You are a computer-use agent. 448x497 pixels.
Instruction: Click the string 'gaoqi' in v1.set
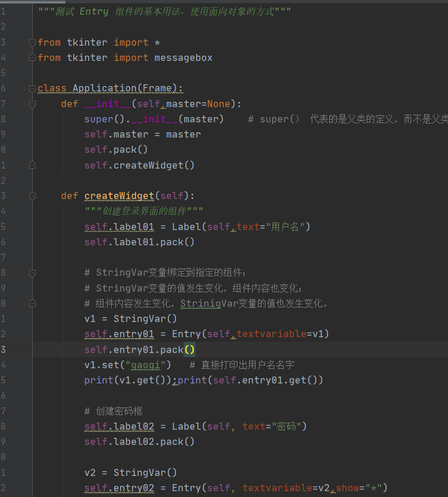(145, 365)
